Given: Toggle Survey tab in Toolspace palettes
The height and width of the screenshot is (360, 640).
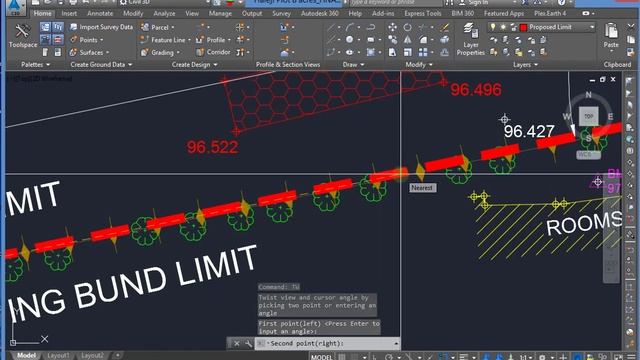Looking at the screenshot, I should coord(45,40).
